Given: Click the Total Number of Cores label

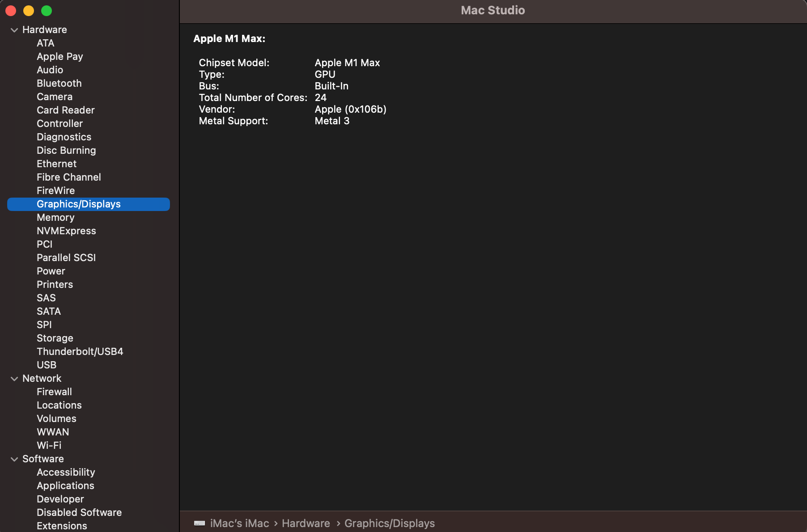Looking at the screenshot, I should tap(253, 98).
